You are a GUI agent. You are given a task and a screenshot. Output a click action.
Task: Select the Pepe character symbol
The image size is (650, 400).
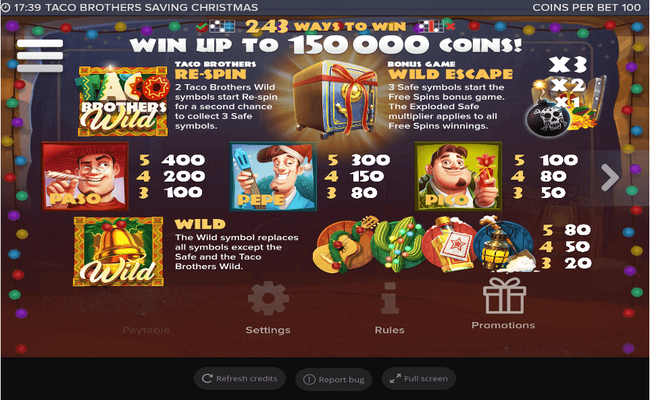pos(273,176)
